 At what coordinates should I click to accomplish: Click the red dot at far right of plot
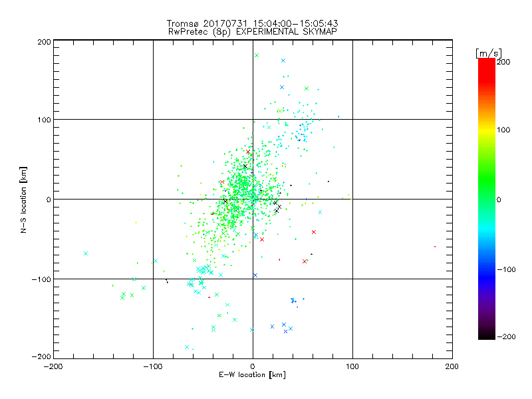click(435, 247)
